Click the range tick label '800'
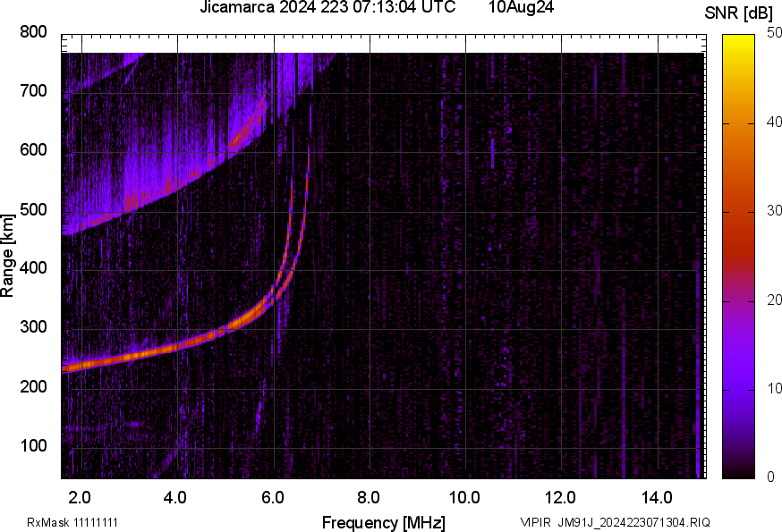The height and width of the screenshot is (532, 782). [x=33, y=32]
